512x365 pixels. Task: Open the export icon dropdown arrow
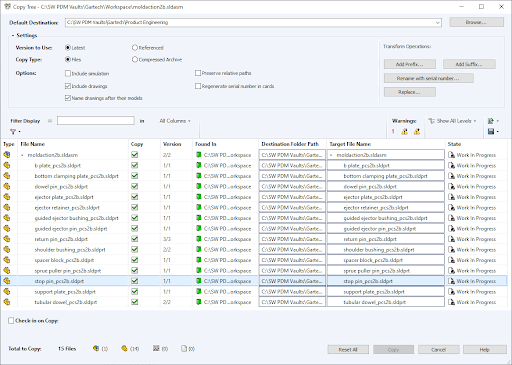point(497,121)
